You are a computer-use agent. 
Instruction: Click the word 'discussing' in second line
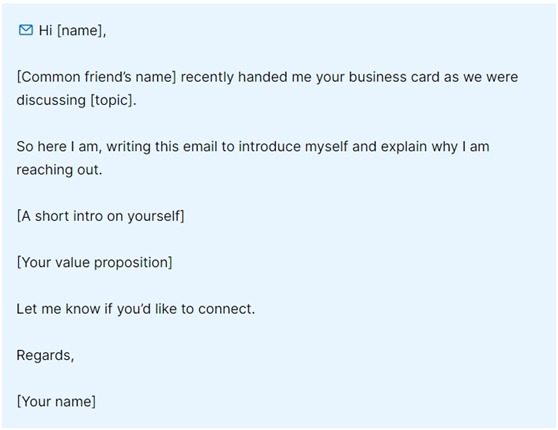[x=51, y=100]
